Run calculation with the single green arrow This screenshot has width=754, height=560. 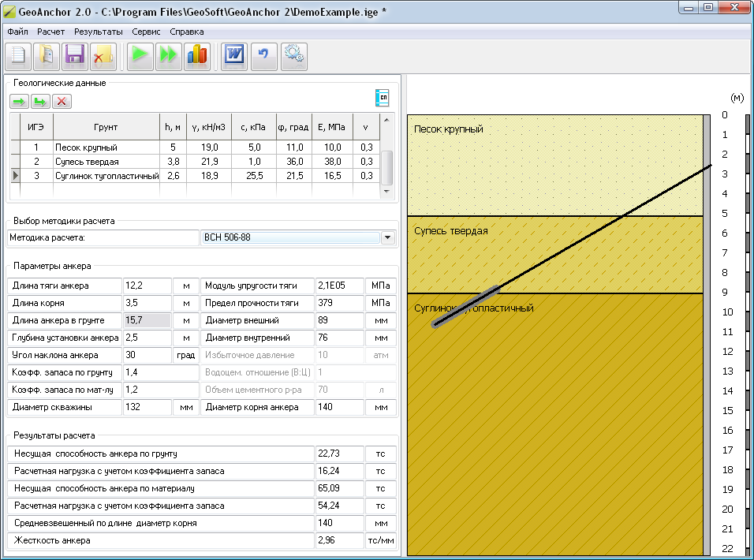pos(140,56)
